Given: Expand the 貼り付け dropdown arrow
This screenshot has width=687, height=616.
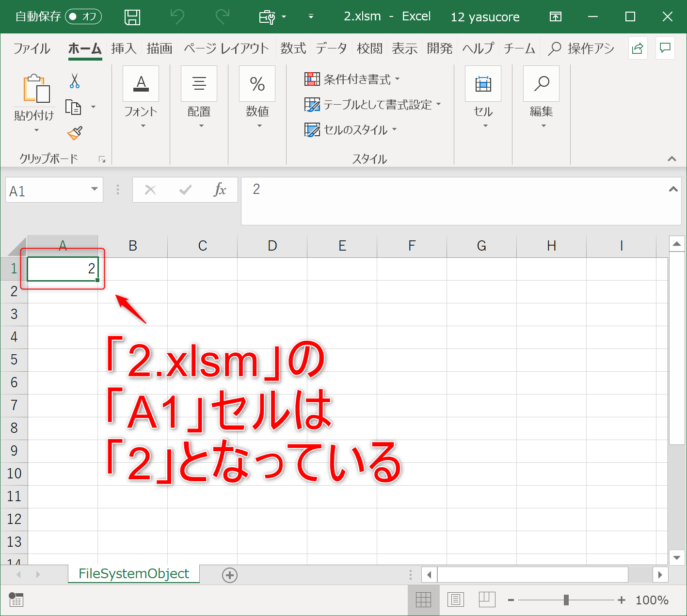Looking at the screenshot, I should pyautogui.click(x=36, y=130).
